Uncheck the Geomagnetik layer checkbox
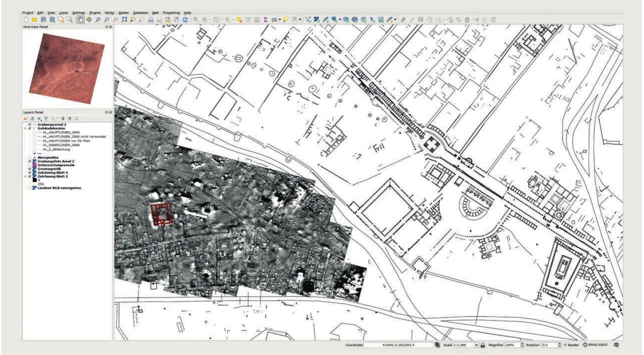The height and width of the screenshot is (355, 644). (30, 169)
